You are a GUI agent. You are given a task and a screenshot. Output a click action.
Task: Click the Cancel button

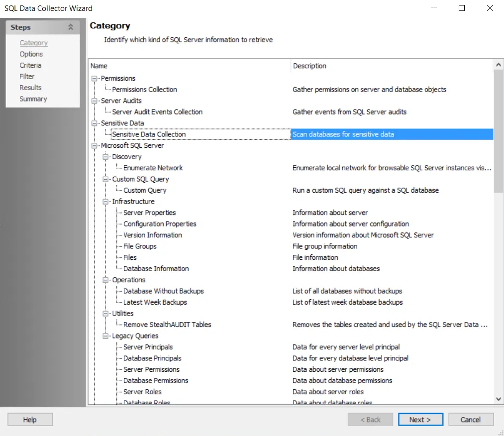pos(471,420)
